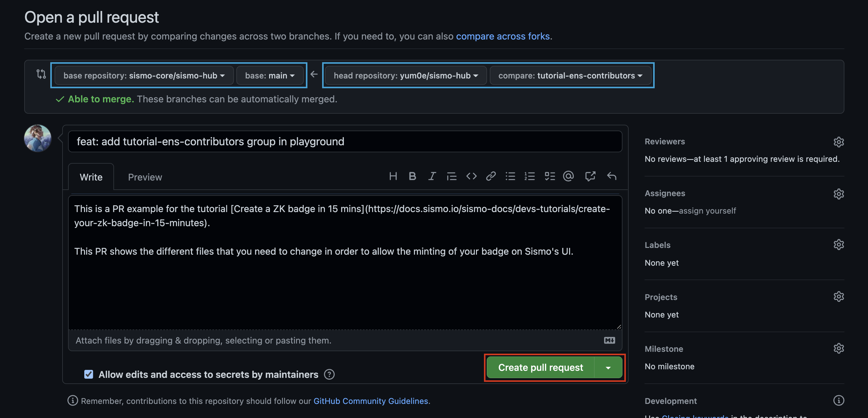Apply bold formatting in editor toolbar
The height and width of the screenshot is (418, 868).
412,176
